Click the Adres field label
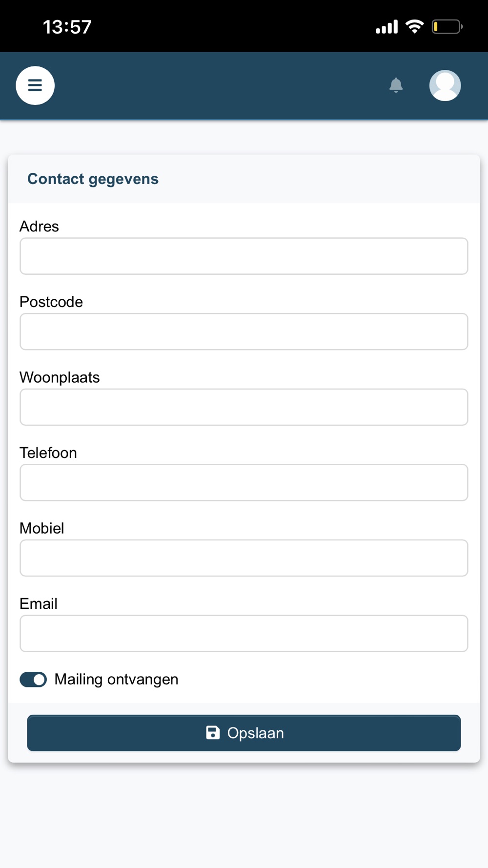488x868 pixels. click(x=39, y=227)
